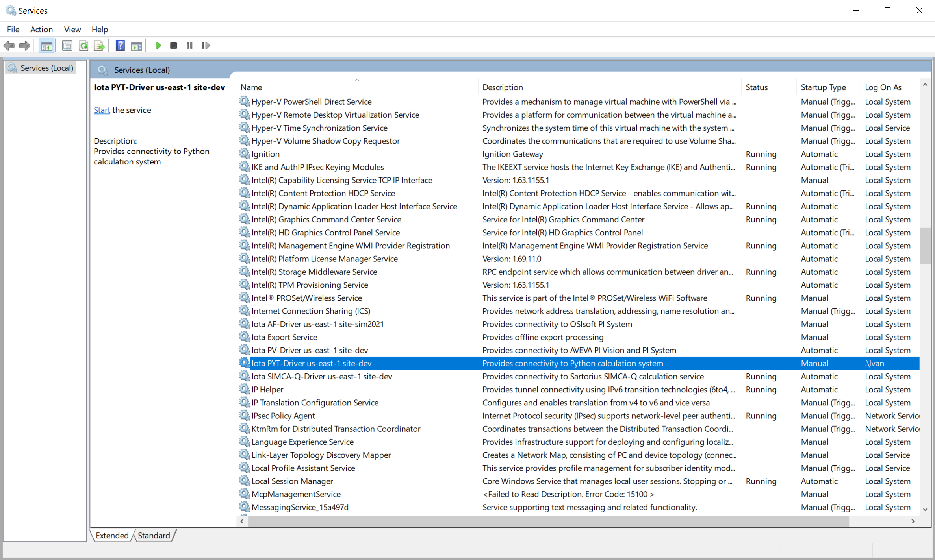Open the File menu
Screen dimensions: 935x560
pos(13,29)
